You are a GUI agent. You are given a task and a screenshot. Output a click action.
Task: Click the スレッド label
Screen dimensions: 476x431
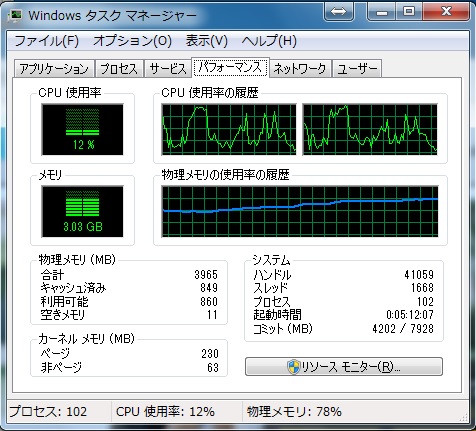click(x=270, y=288)
